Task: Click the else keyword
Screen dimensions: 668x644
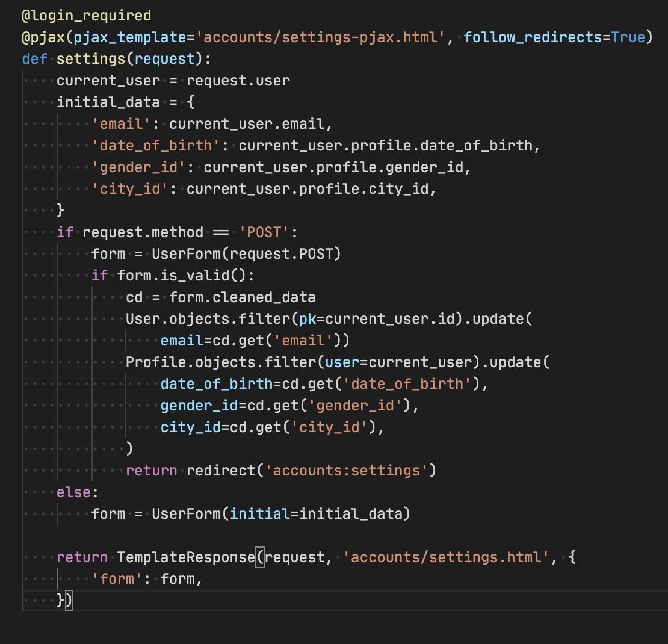Action: click(x=73, y=492)
